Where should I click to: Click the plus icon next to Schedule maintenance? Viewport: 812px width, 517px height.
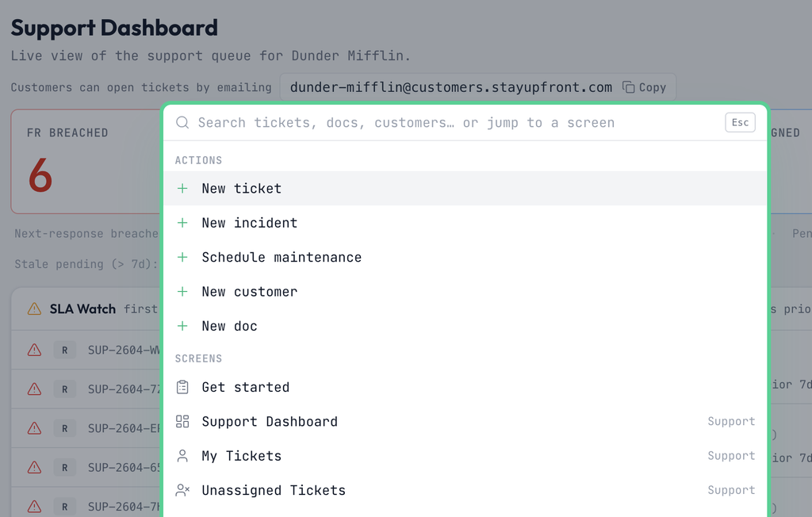182,258
